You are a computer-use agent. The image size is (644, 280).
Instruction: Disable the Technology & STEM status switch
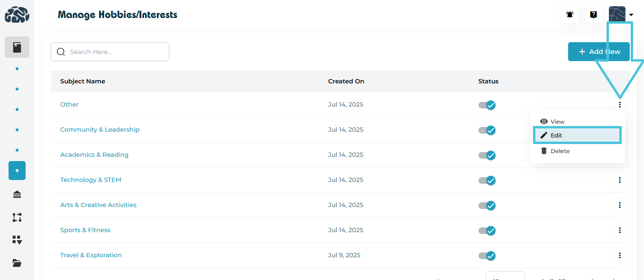pos(487,181)
